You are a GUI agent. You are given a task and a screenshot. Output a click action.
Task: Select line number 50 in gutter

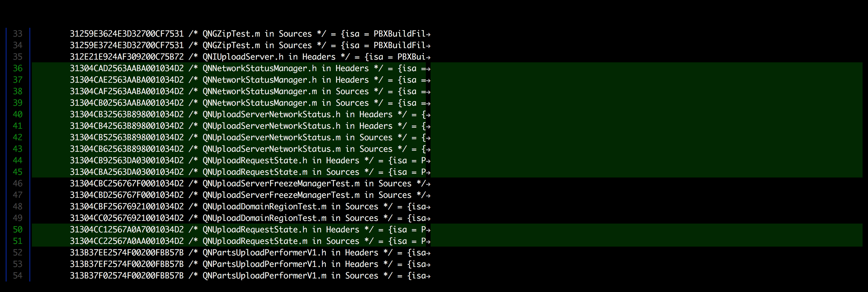click(18, 230)
